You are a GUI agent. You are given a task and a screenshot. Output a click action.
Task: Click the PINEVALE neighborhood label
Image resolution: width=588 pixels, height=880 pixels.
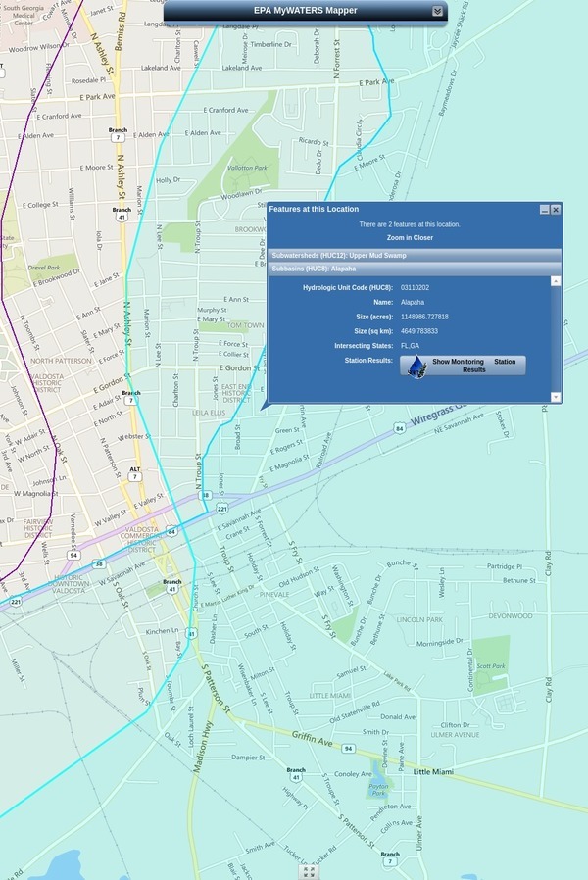coord(274,594)
